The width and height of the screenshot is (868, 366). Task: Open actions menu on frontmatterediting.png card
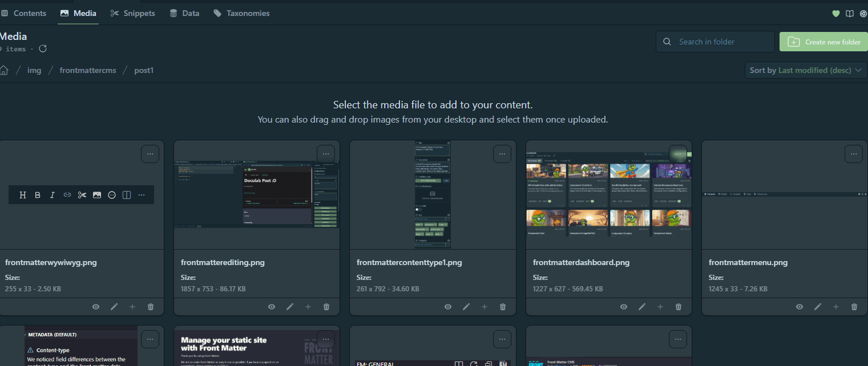pyautogui.click(x=326, y=154)
